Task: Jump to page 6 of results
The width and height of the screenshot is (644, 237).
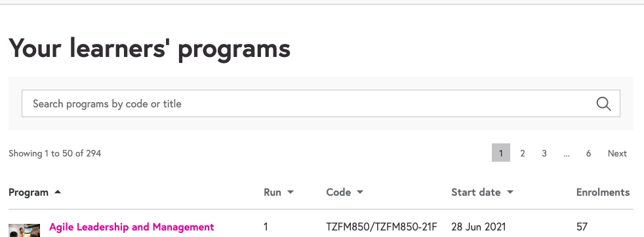Action: [x=588, y=153]
